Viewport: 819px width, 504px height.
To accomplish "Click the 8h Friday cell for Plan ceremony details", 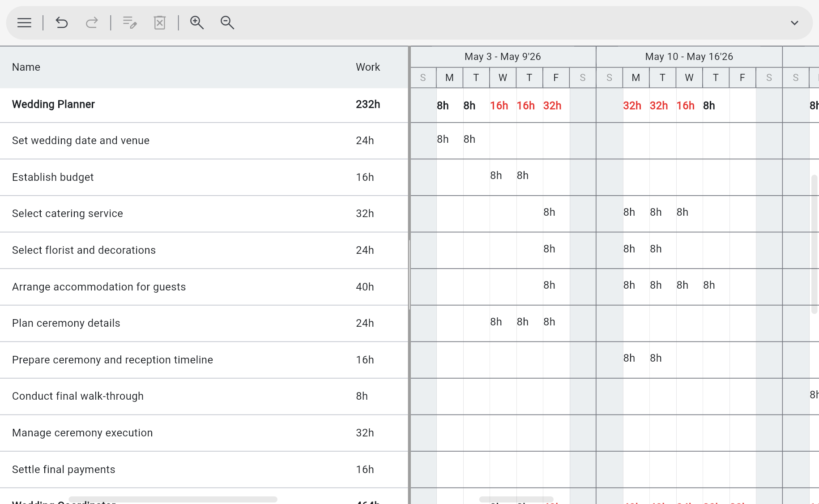I will click(549, 322).
